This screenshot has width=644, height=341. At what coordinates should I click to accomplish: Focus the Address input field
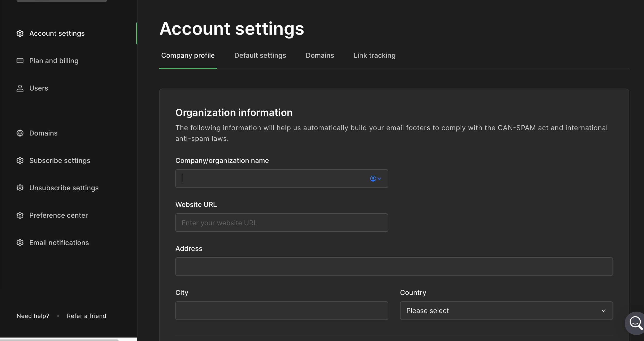[394, 266]
